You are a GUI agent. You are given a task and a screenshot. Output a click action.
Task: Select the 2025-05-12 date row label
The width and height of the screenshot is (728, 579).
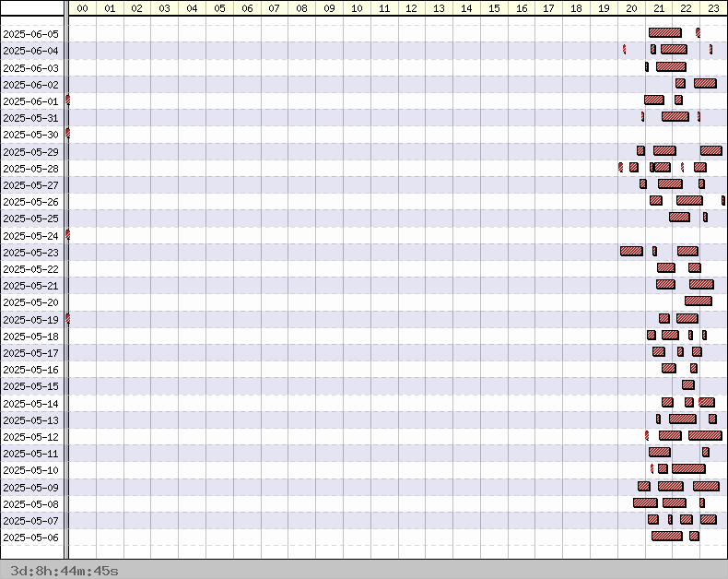point(31,437)
